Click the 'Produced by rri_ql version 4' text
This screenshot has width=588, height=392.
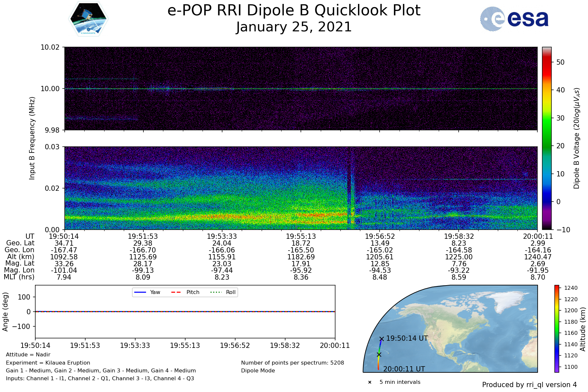pos(529,385)
